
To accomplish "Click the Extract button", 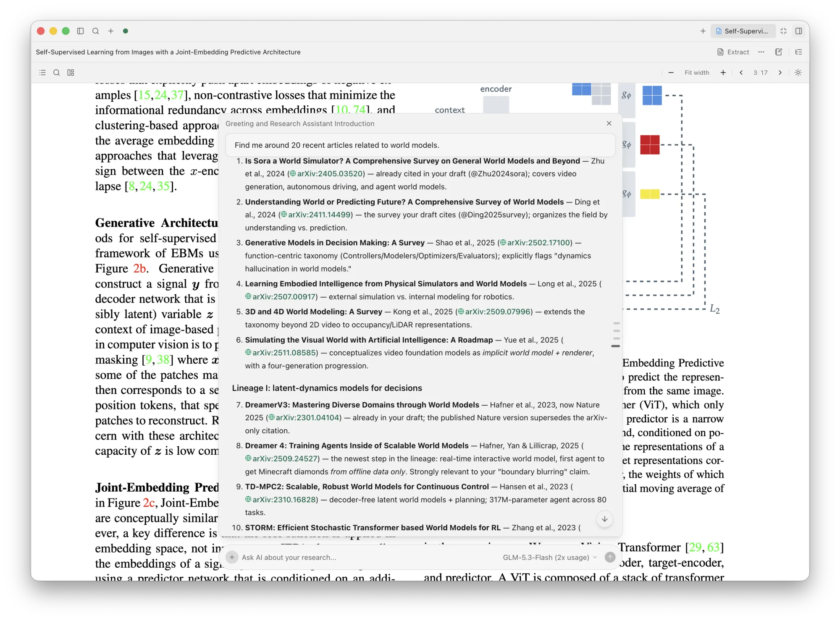I will pyautogui.click(x=733, y=52).
